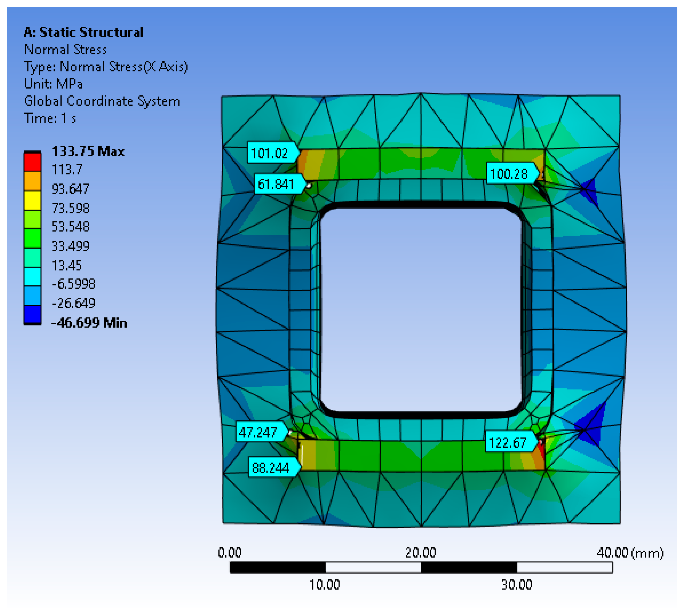Click the red legend color band

coord(32,162)
